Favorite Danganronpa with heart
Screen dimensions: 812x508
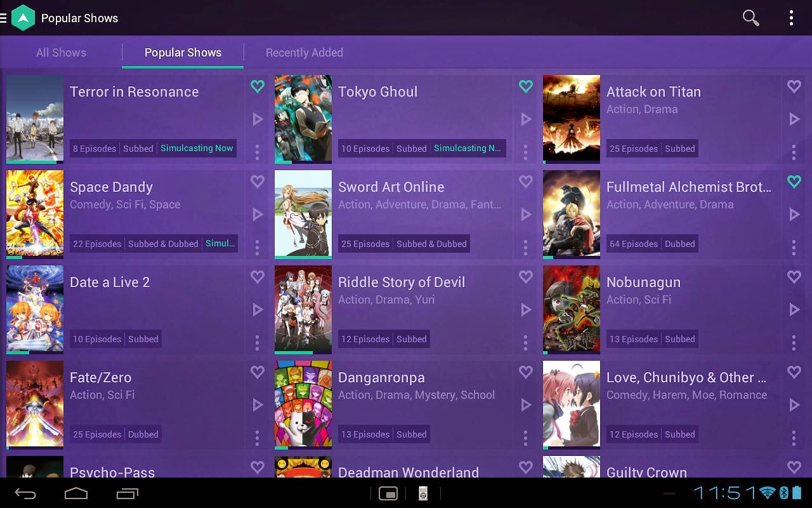click(526, 372)
